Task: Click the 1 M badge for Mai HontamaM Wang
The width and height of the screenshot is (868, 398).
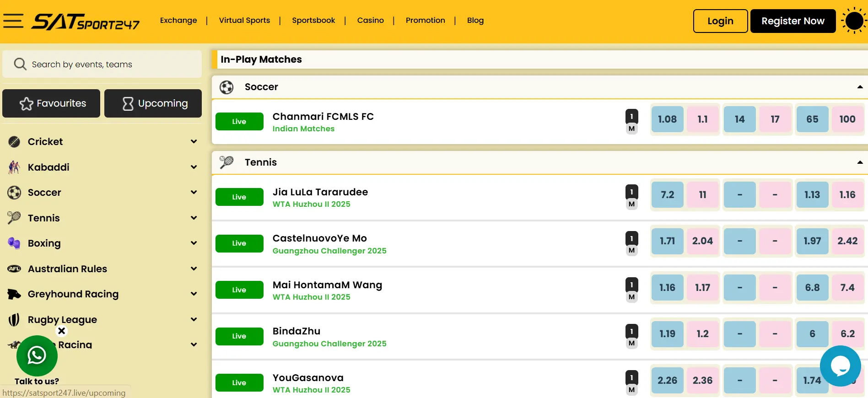Action: pyautogui.click(x=631, y=290)
